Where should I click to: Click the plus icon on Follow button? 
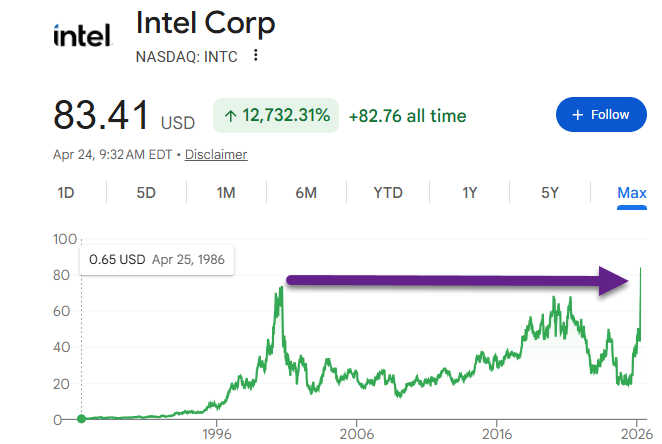[577, 115]
